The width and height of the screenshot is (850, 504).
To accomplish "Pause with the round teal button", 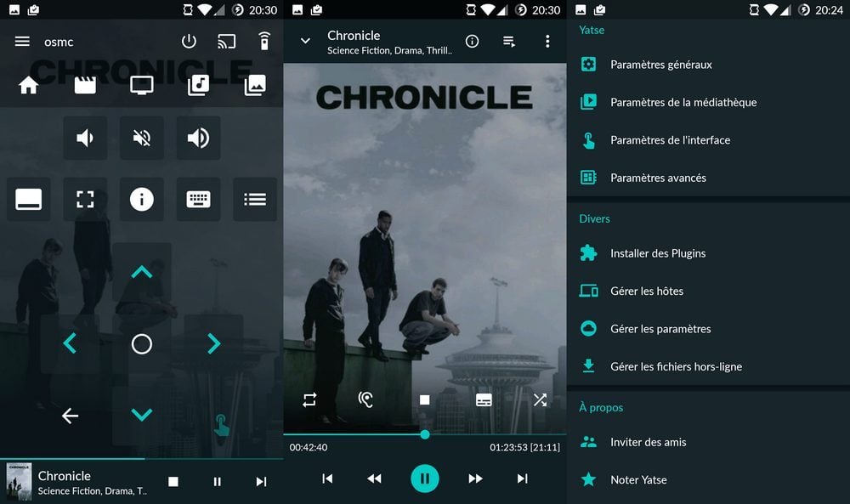I will [x=424, y=479].
